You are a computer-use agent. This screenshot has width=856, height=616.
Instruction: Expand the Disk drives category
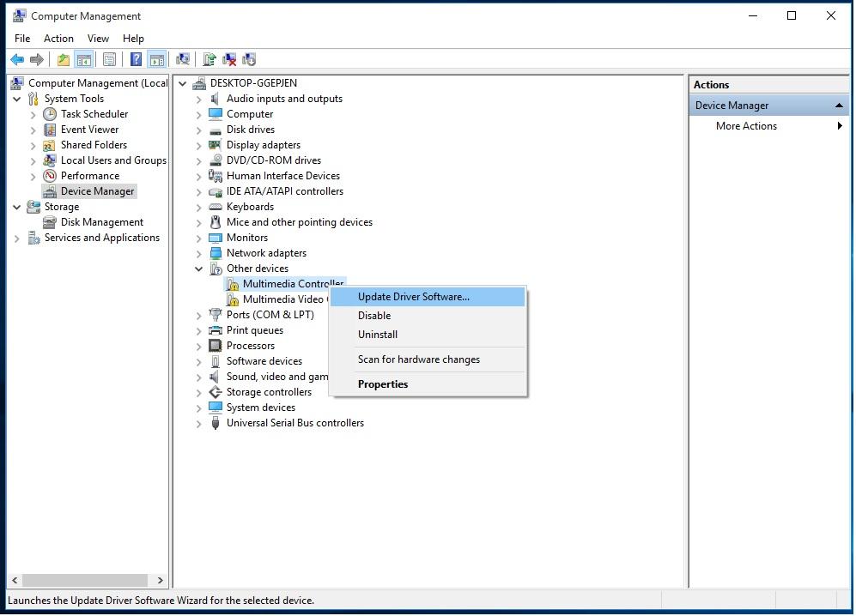click(198, 130)
